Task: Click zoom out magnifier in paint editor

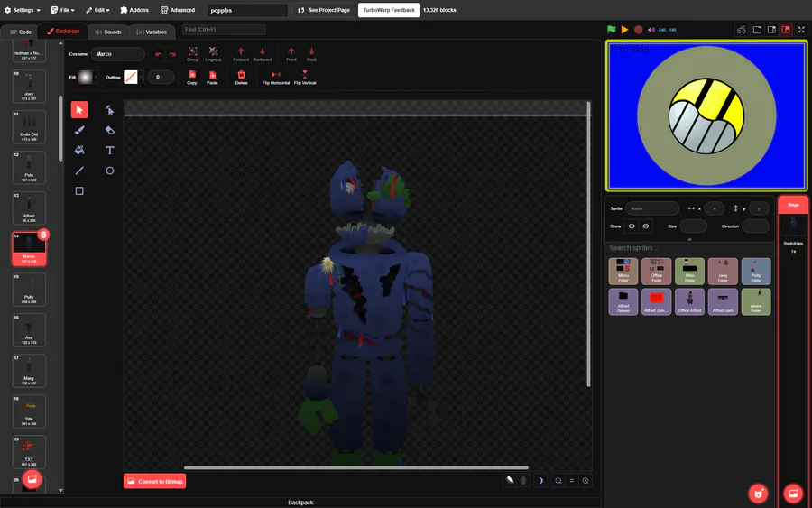Action: pyautogui.click(x=558, y=481)
